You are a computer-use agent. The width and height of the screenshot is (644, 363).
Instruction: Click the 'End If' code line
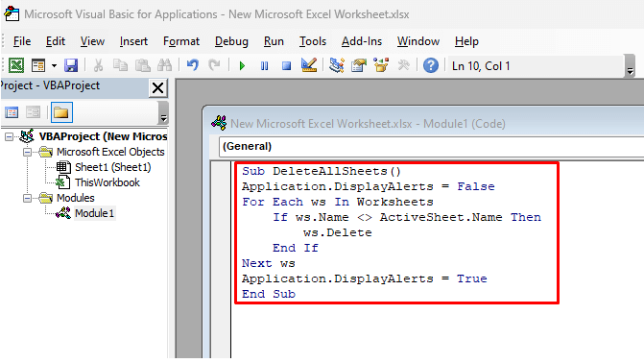tap(296, 248)
